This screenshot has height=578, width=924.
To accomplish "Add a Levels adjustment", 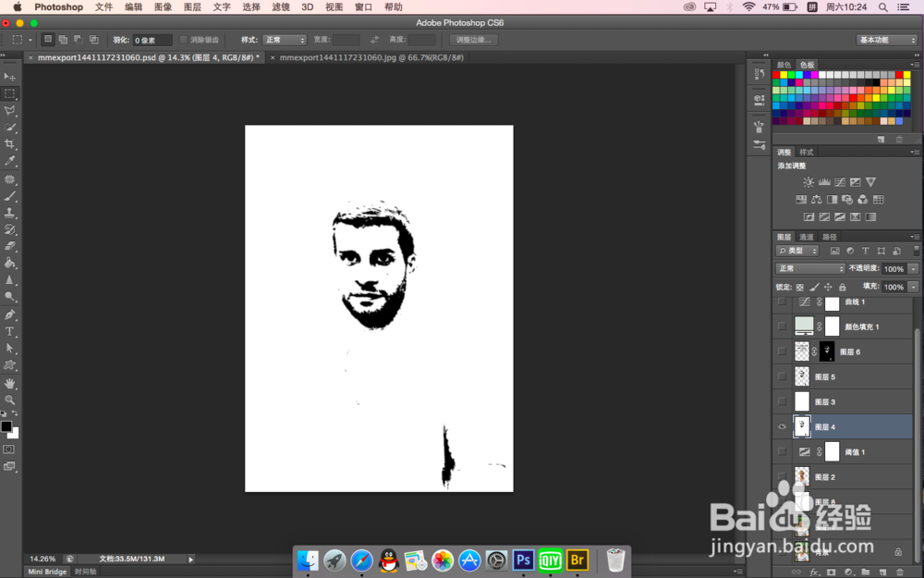I will point(824,182).
